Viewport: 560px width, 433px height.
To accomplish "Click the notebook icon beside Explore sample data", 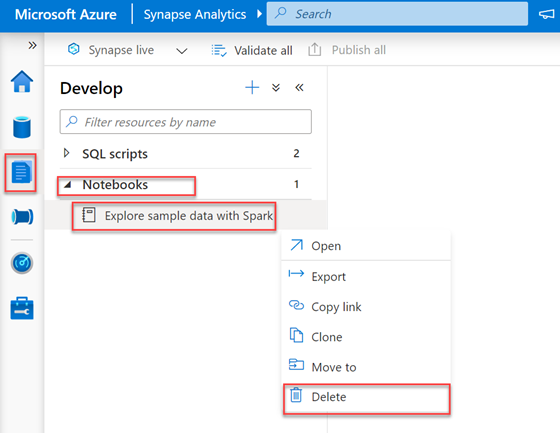I will tap(89, 215).
